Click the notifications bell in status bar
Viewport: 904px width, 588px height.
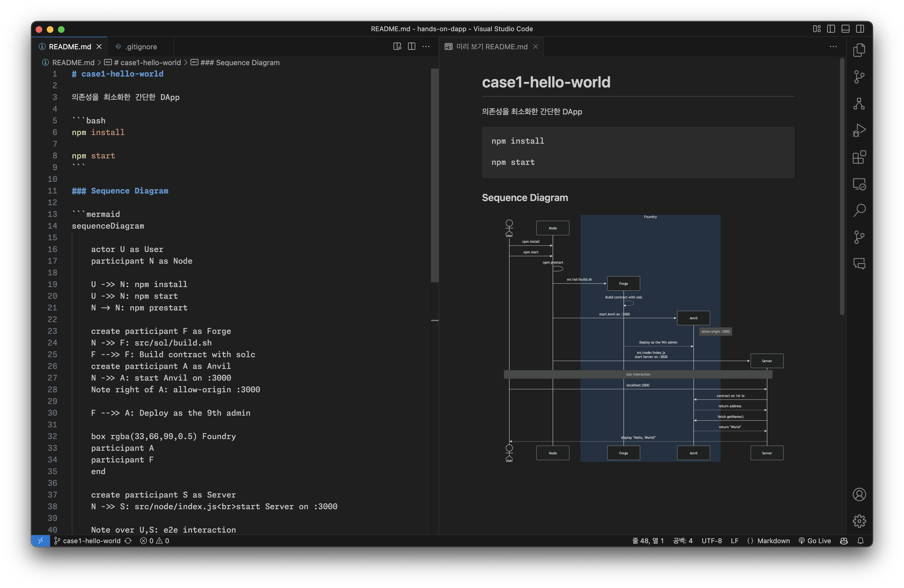click(x=860, y=540)
